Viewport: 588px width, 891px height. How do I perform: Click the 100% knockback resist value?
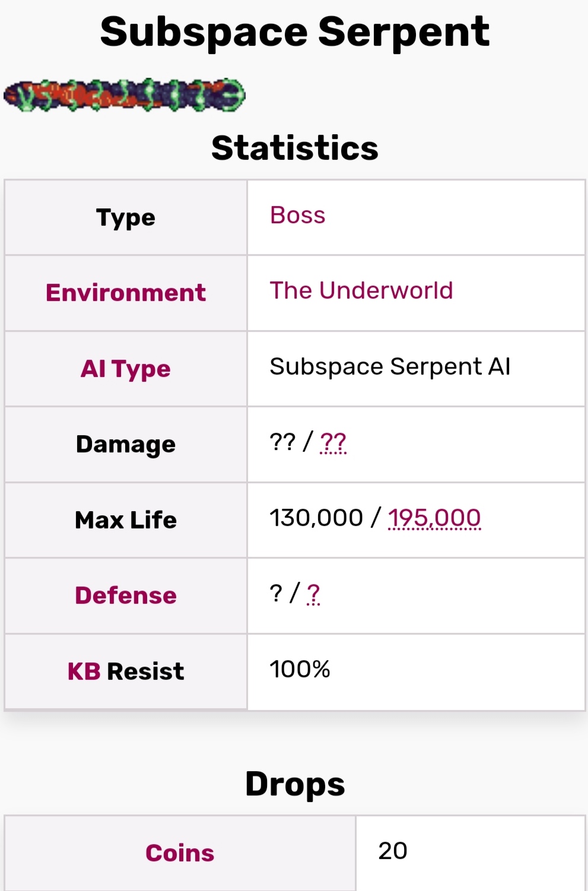300,670
